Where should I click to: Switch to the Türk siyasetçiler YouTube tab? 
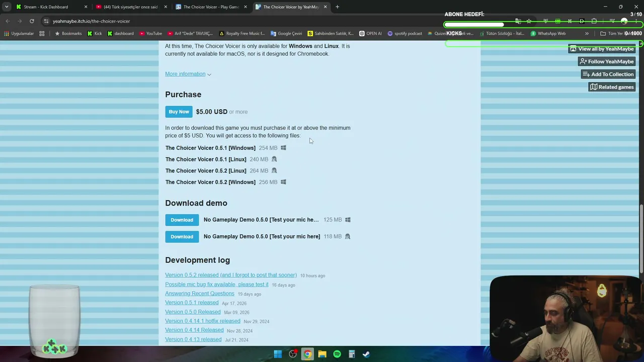pos(130,7)
